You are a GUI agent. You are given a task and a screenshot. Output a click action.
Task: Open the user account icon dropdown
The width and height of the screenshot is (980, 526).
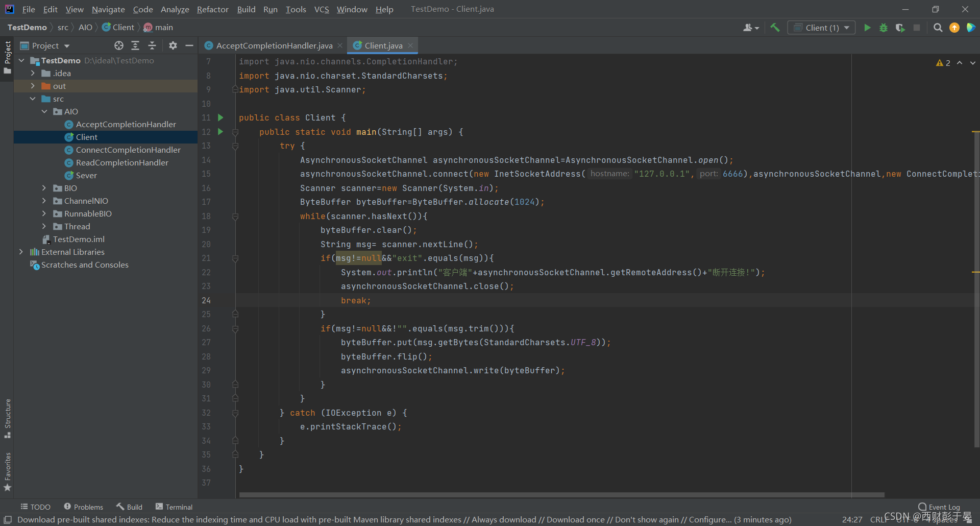(x=751, y=28)
